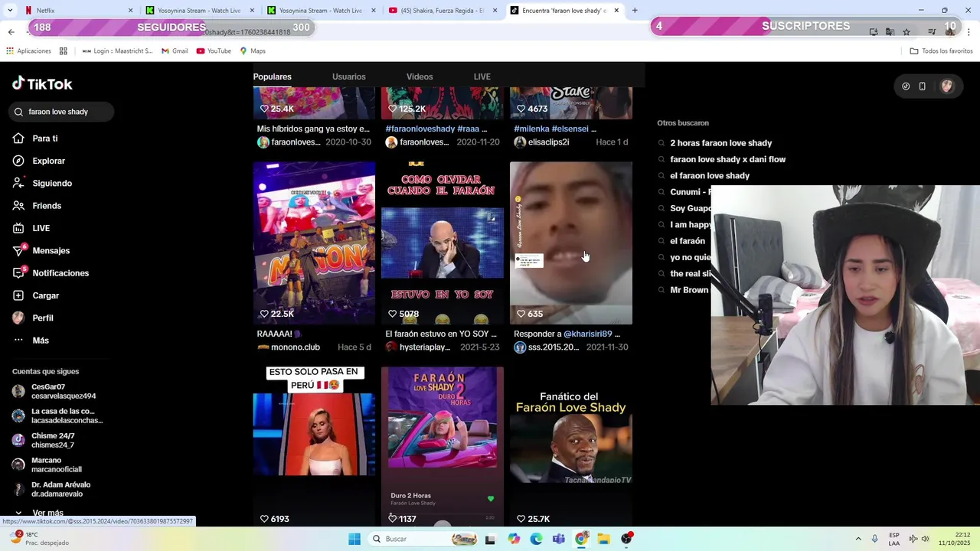
Task: Switch to the Videos tab
Action: (x=420, y=77)
